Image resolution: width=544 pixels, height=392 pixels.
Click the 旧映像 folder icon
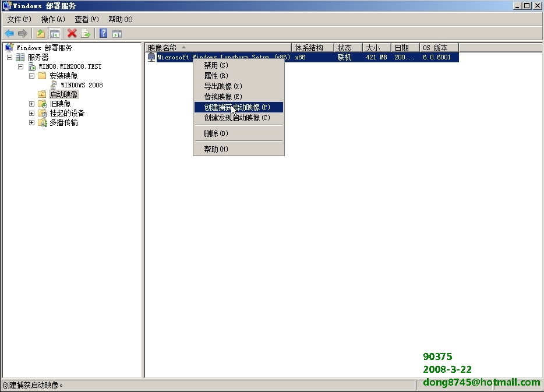pyautogui.click(x=43, y=104)
